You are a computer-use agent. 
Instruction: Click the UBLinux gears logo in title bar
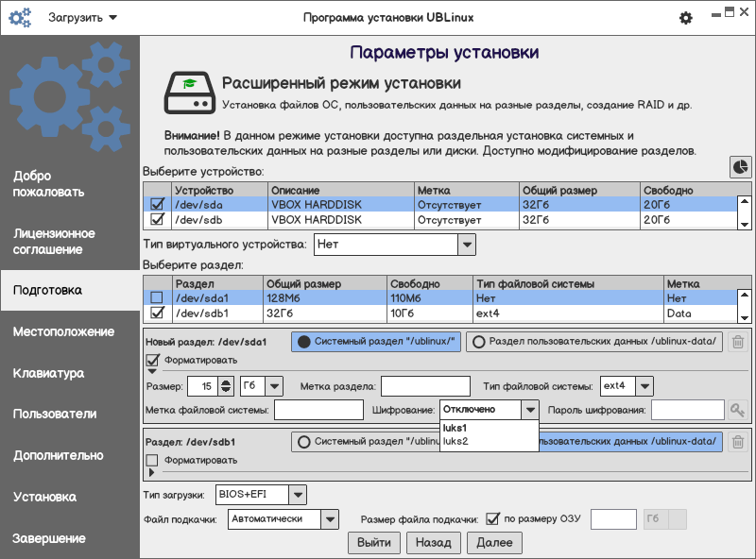coord(20,18)
